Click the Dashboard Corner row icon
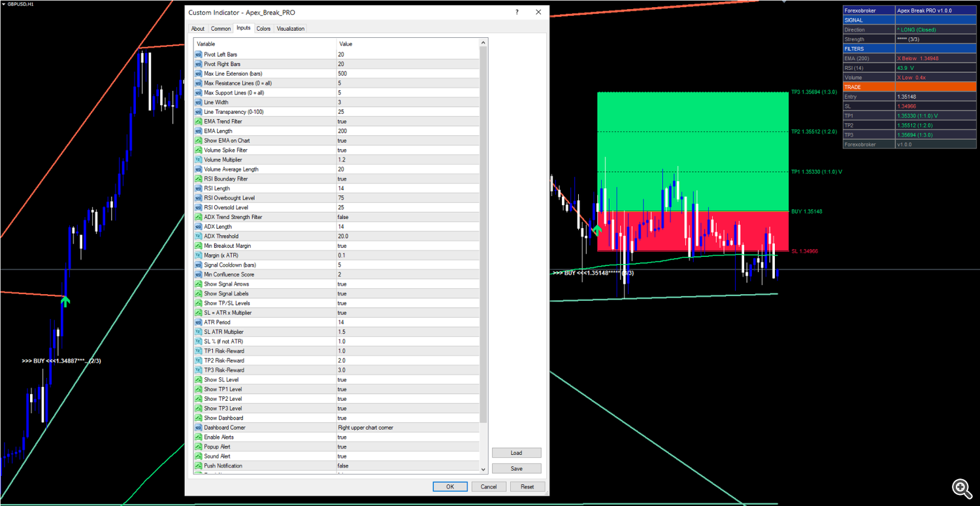Viewport: 980px width, 506px height. pyautogui.click(x=199, y=428)
